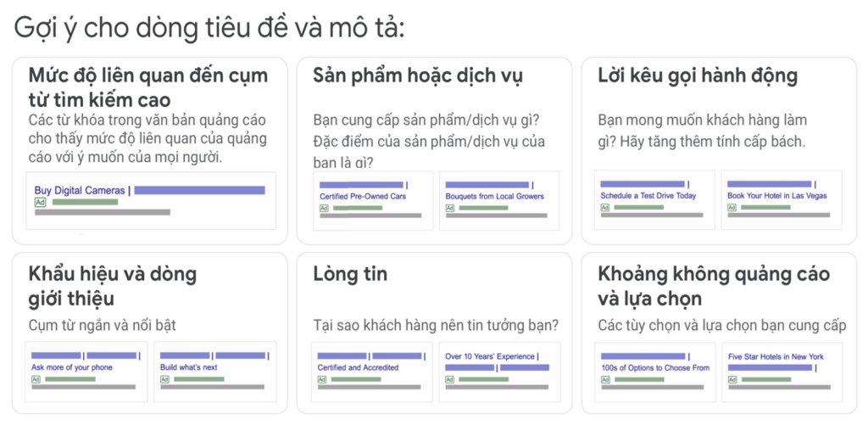This screenshot has width=868, height=425.
Task: Click the 'Khẩu hiệu và dòng giới thiệu' card heading
Action: click(113, 286)
